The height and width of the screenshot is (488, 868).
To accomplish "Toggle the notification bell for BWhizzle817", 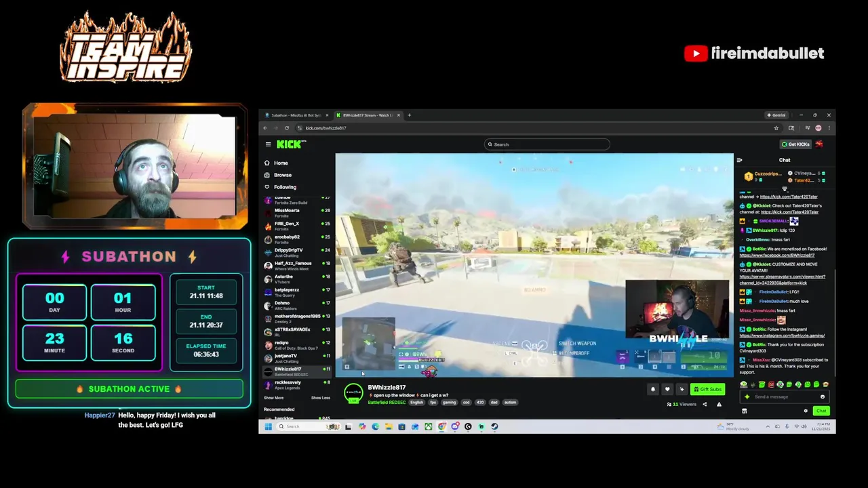I will click(653, 389).
